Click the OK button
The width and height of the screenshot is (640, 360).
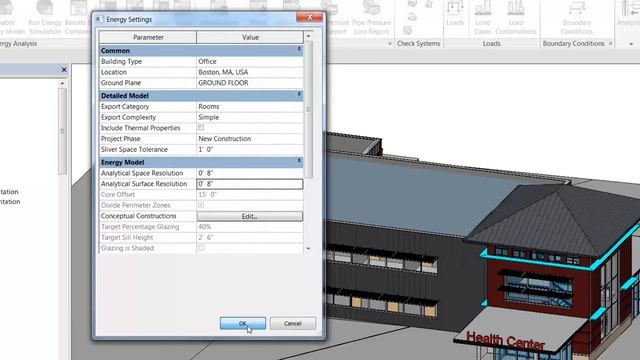[x=243, y=323]
